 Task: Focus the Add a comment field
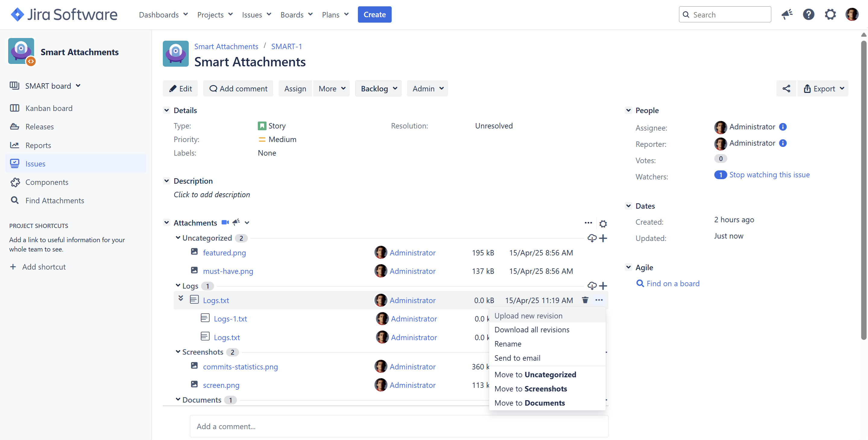coord(399,426)
